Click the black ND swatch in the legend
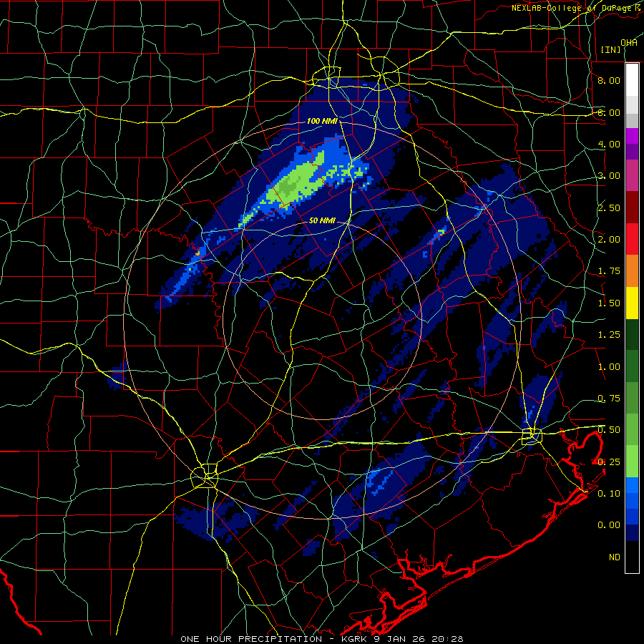This screenshot has height=644, width=644. 632,557
